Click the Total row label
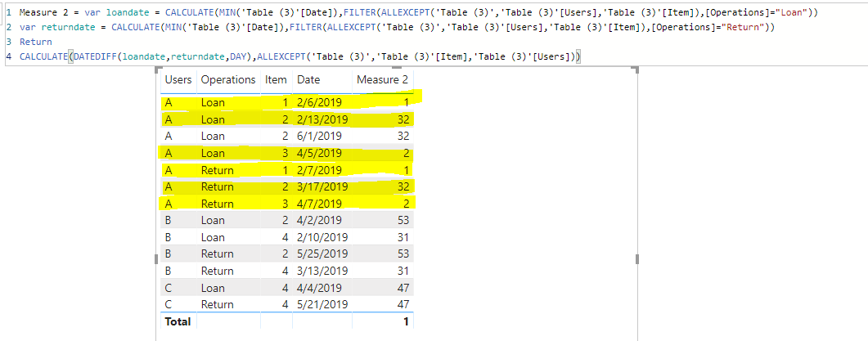 [178, 321]
